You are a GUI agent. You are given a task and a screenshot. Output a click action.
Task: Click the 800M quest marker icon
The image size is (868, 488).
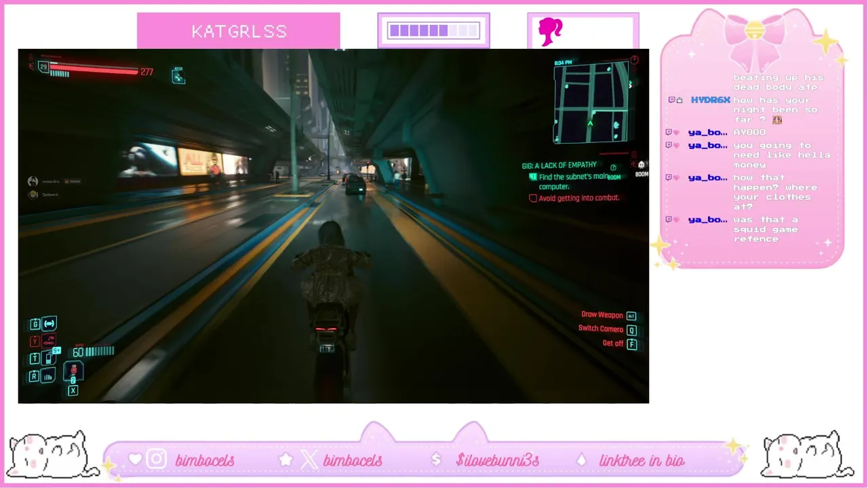(641, 165)
